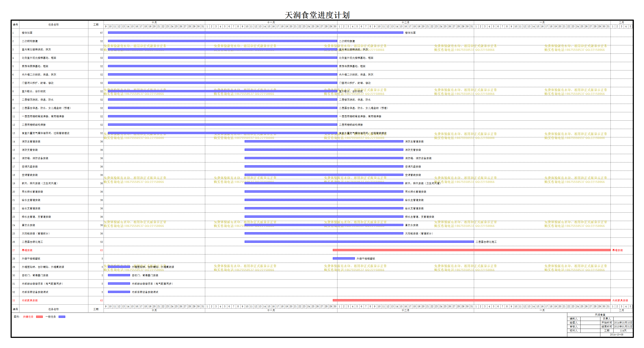Select row 5 name 厨房传菜梯基础、框架 in task column
The height and width of the screenshot is (348, 644).
click(x=35, y=66)
